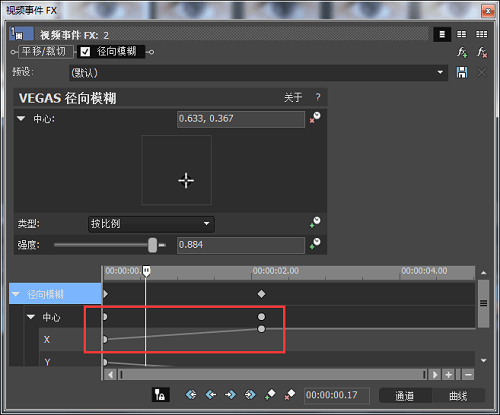Select the X row in keyframe tree
This screenshot has width=500, height=415.
pyautogui.click(x=70, y=339)
